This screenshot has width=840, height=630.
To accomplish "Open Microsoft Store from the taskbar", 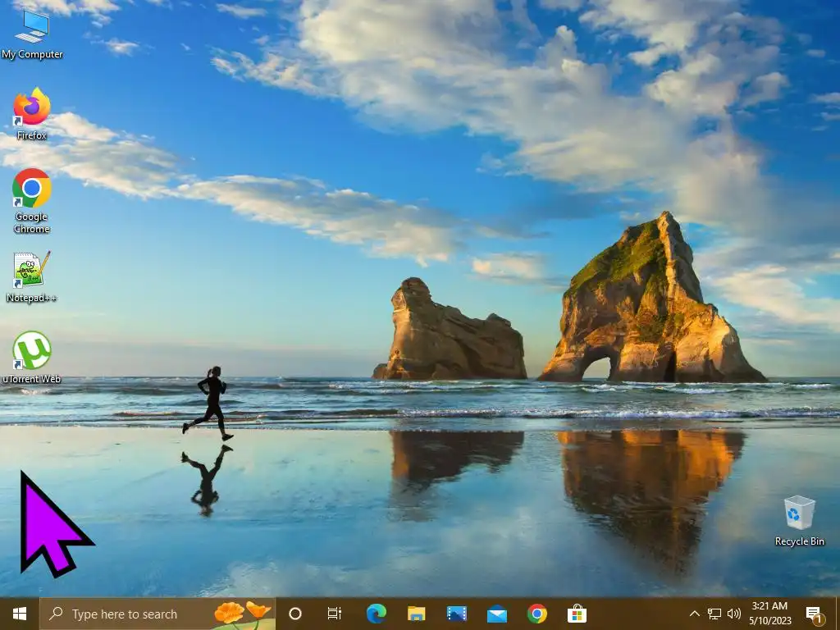I will point(577,614).
